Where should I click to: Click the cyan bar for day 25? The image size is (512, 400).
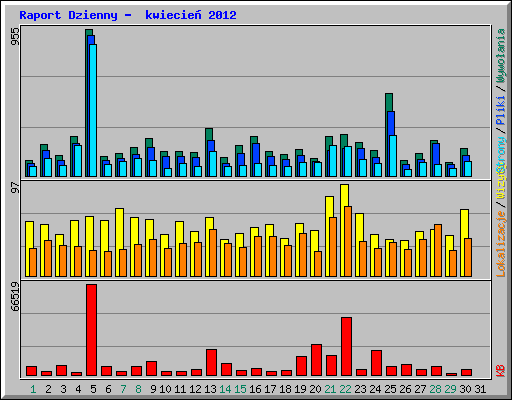[x=393, y=156]
